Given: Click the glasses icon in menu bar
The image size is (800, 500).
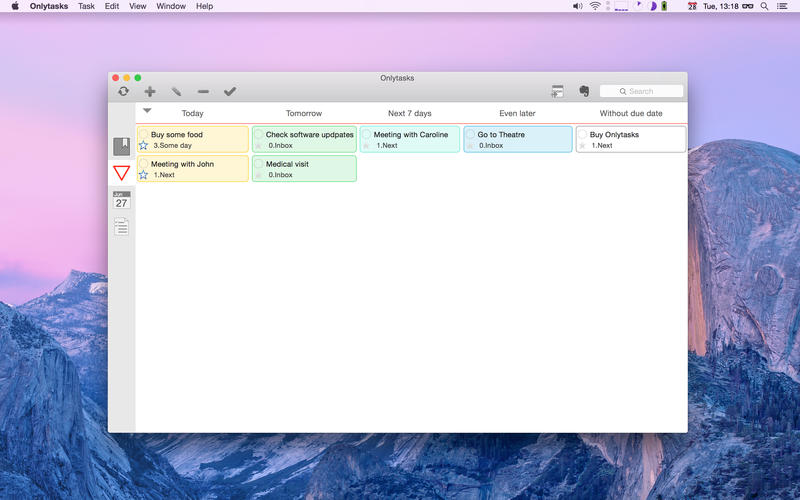Looking at the screenshot, I should point(748,6).
